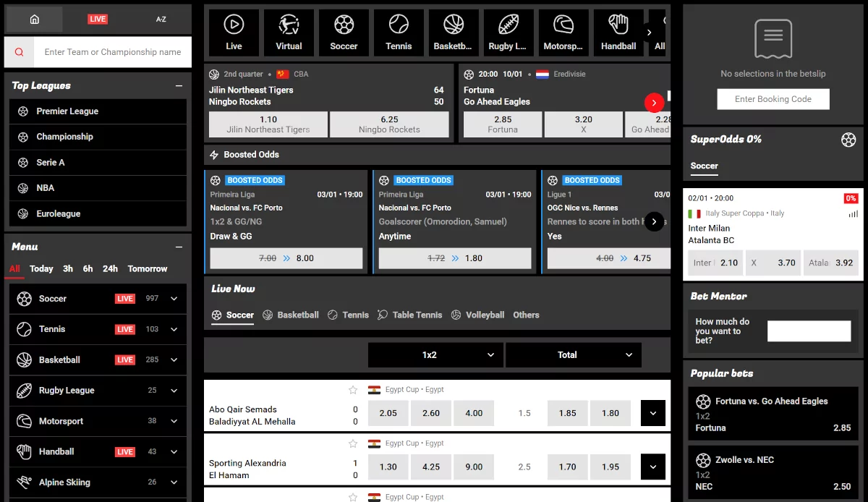
Task: Collapse the Menu section
Action: pyautogui.click(x=179, y=247)
